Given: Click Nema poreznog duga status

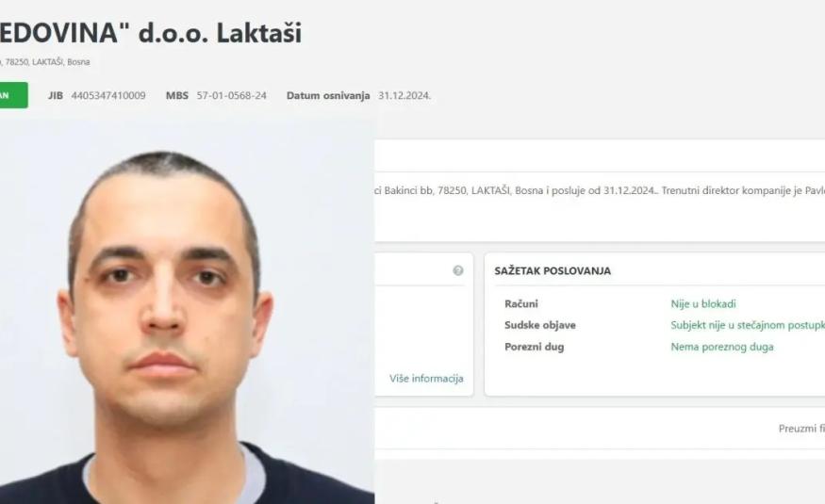Looking at the screenshot, I should click(722, 347).
